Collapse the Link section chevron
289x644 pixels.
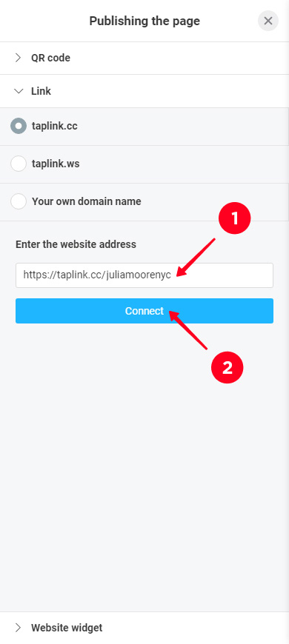19,91
